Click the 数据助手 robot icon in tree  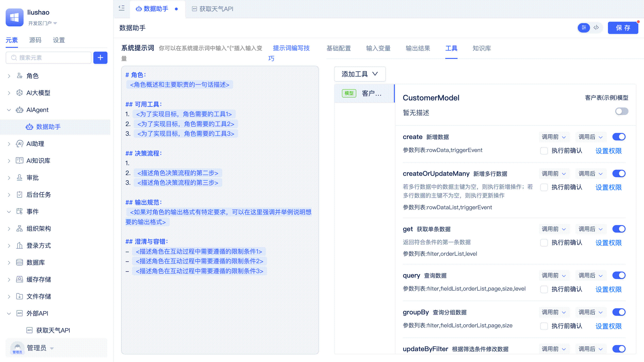click(29, 127)
